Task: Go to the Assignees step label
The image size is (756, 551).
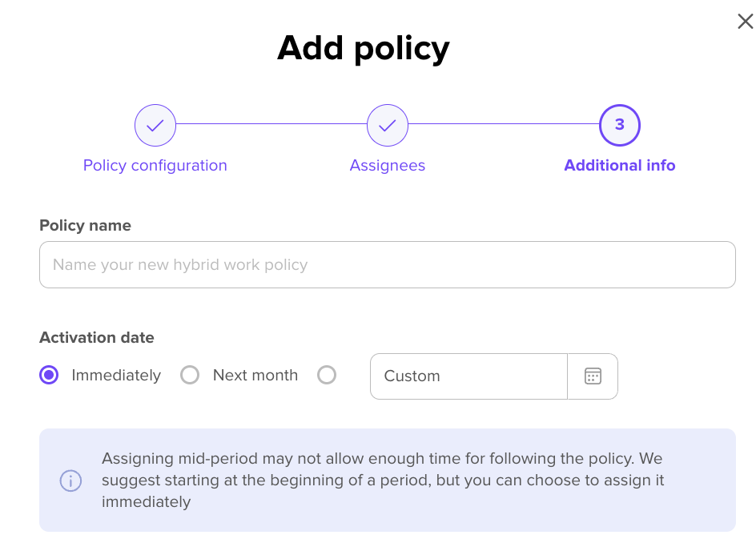Action: 388,166
